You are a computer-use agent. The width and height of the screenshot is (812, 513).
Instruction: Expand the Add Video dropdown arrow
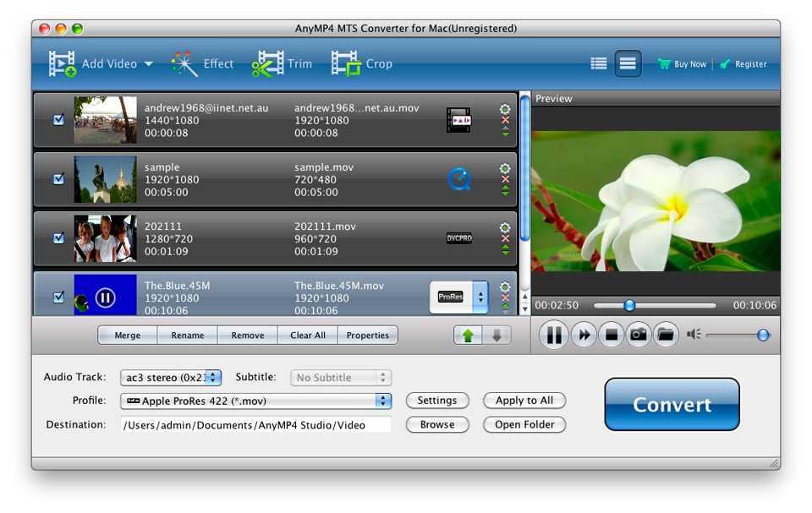point(149,64)
